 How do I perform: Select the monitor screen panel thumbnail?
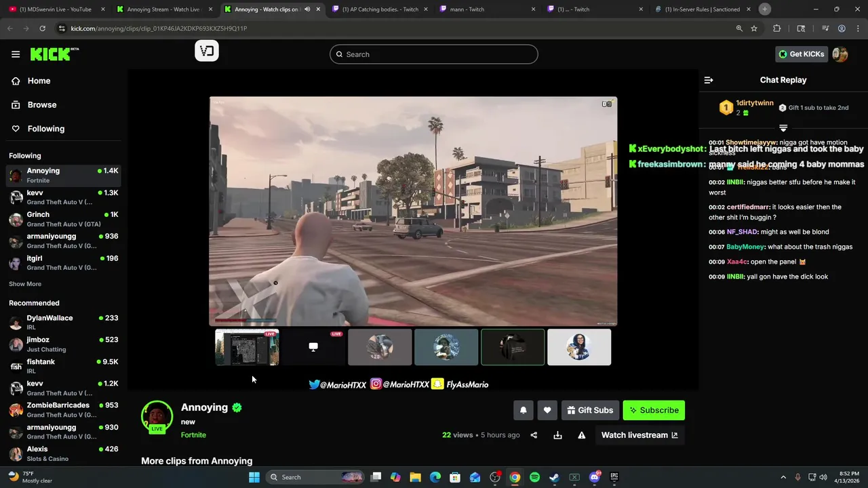[x=313, y=347]
